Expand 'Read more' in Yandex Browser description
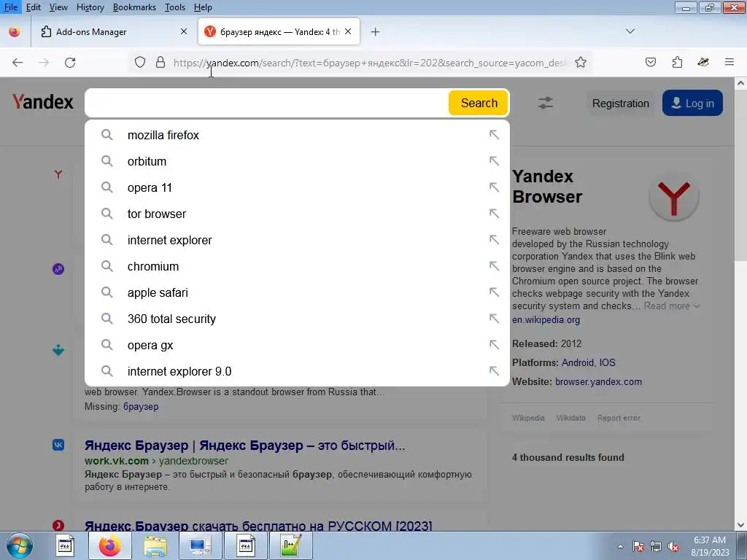Screen dimensions: 747x560 671,306
